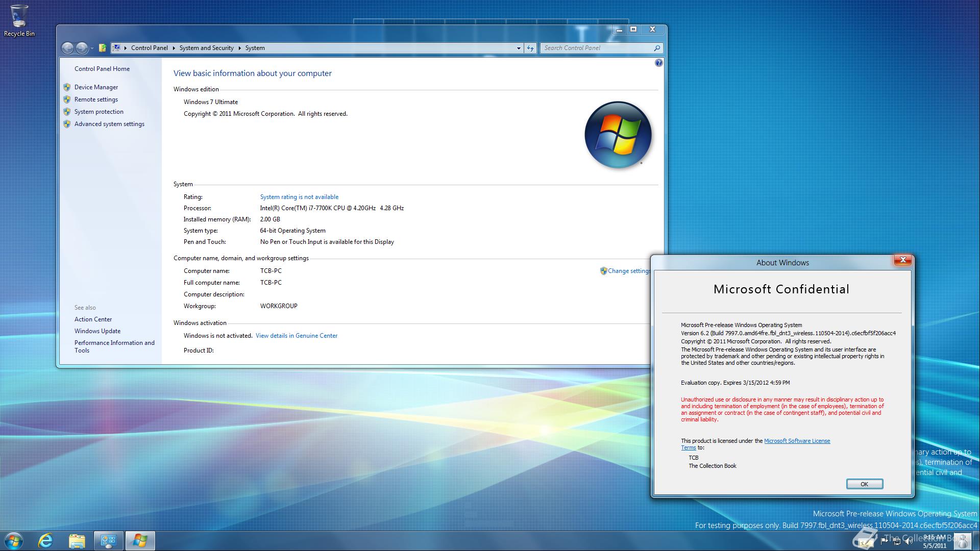
Task: Click System rating is not available link
Action: pos(299,197)
